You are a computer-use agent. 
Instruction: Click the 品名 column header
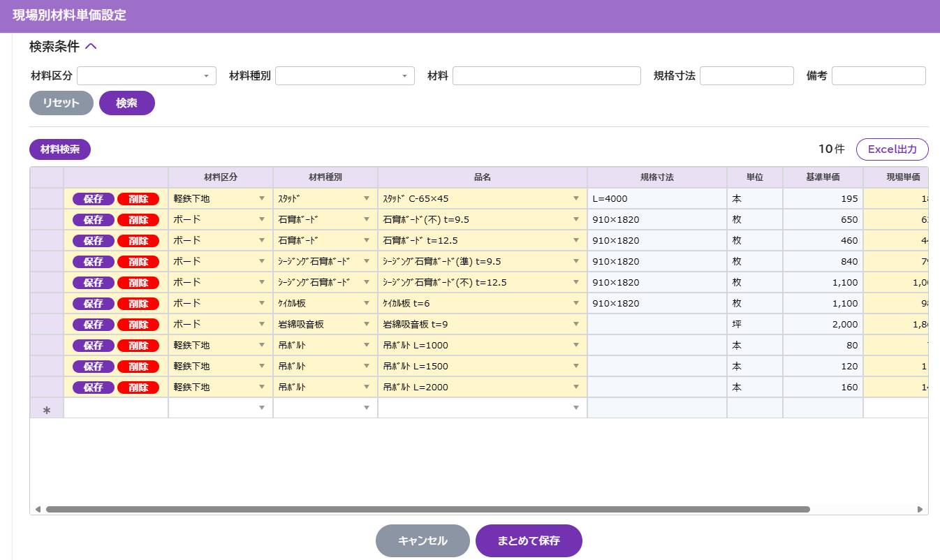(483, 177)
